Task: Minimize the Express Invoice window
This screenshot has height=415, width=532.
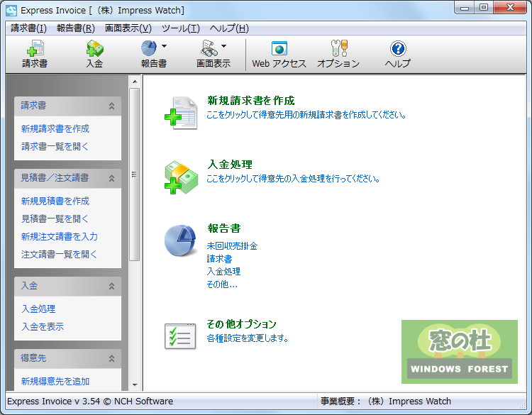Action: pos(465,8)
